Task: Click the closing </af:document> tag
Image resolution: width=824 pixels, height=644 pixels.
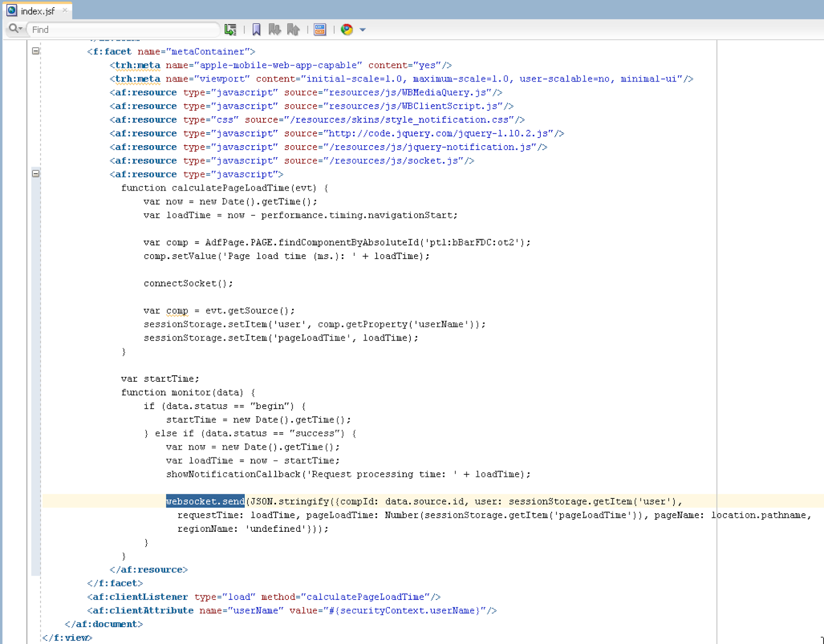Action: 104,624
